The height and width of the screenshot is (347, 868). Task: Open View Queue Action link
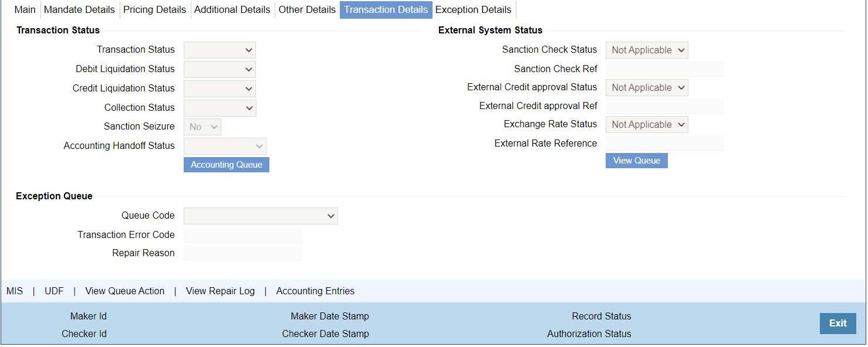(125, 291)
